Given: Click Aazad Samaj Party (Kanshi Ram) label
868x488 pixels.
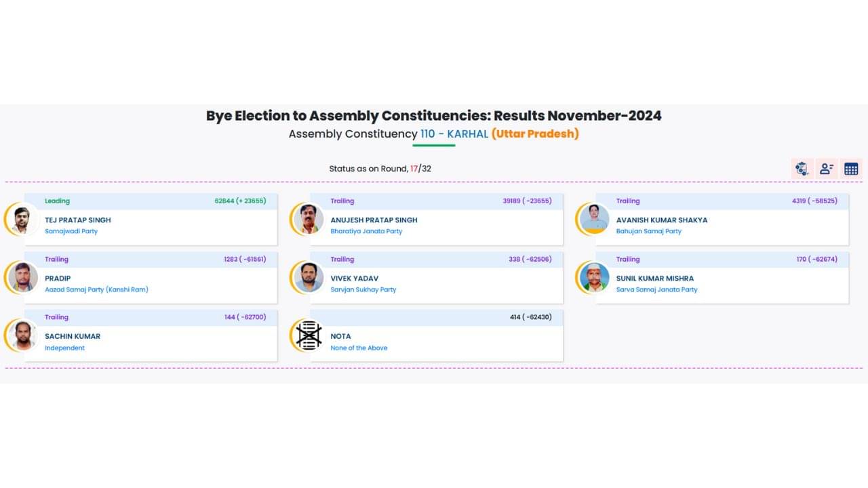Looking at the screenshot, I should point(96,289).
